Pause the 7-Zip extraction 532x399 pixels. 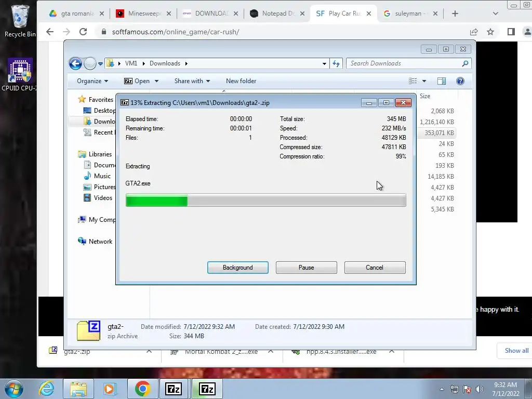(306, 268)
